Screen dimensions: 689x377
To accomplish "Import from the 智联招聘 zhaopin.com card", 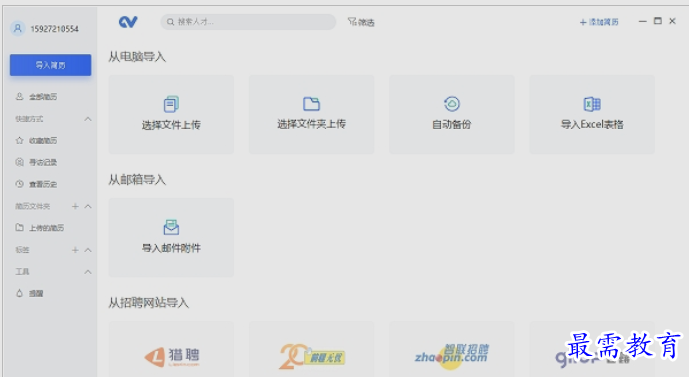I will 452,349.
